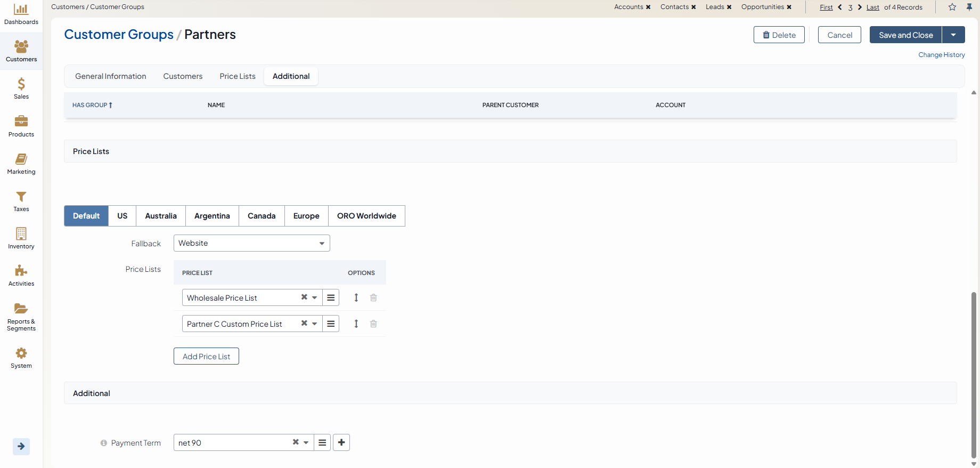
Task: Expand the Save and Close options arrow
Action: 953,35
